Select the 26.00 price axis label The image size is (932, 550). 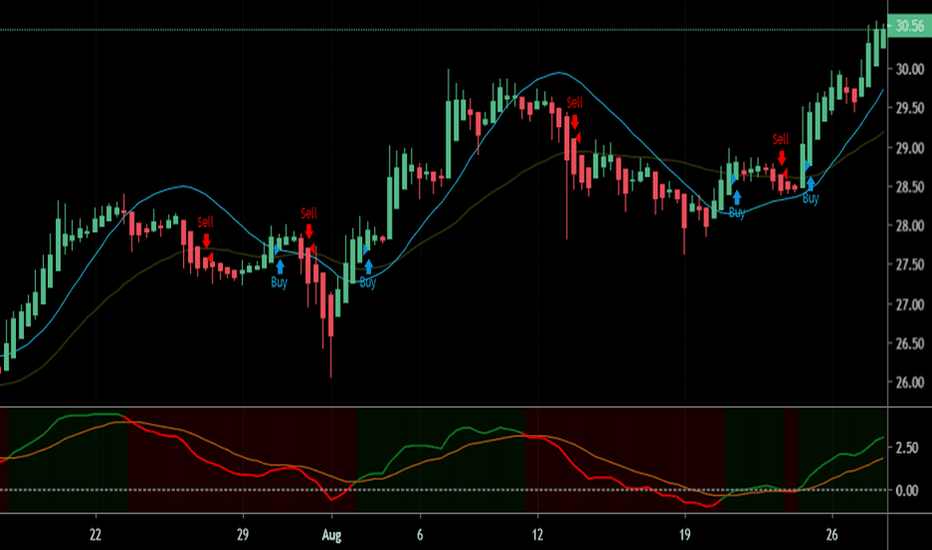coord(910,382)
